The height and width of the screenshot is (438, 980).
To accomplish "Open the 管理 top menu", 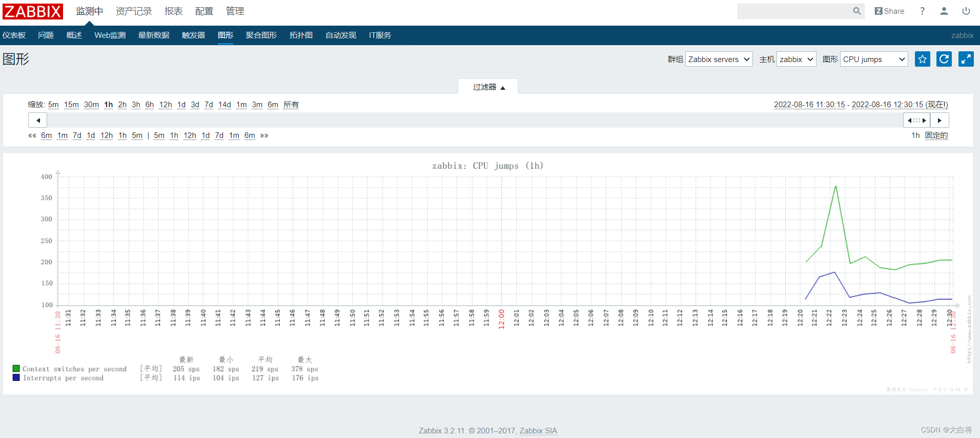I will tap(235, 11).
